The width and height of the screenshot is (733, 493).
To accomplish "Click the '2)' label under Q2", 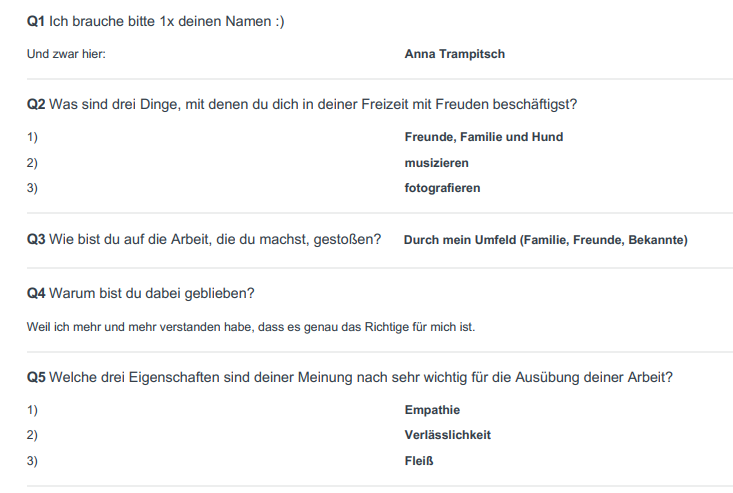I will coord(32,163).
